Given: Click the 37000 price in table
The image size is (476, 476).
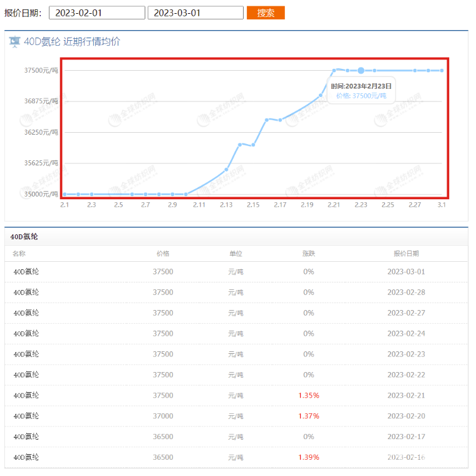Looking at the screenshot, I should [x=163, y=416].
